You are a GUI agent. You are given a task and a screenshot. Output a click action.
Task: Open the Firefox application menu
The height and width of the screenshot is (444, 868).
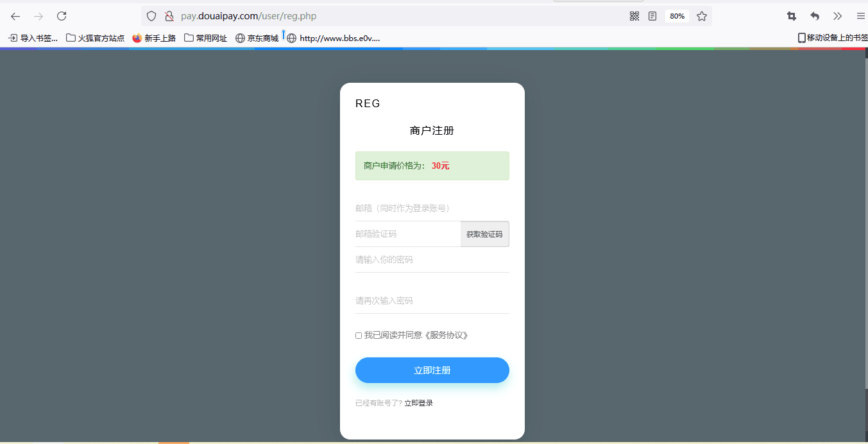pyautogui.click(x=860, y=15)
